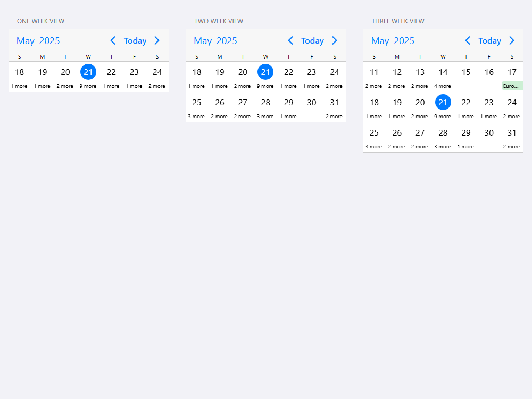Show 3 more under day 28, two week view
The height and width of the screenshot is (399, 532).
coord(265,117)
